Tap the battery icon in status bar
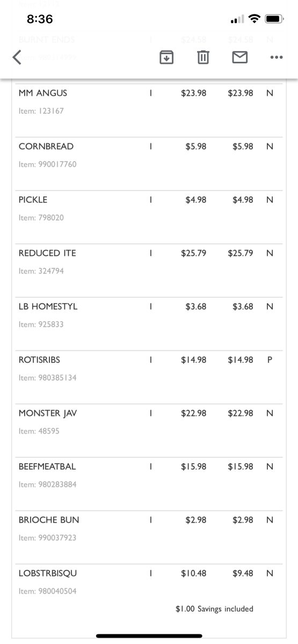Screen dimensions: 298x644 pyautogui.click(x=274, y=19)
